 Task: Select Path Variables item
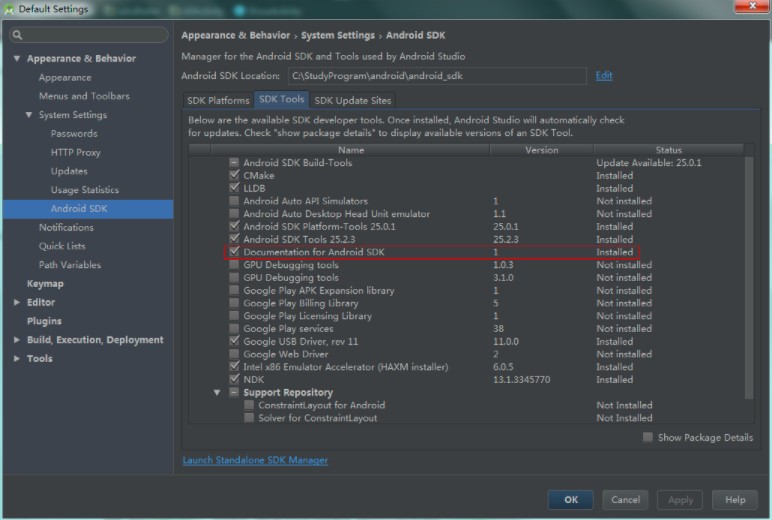point(70,265)
